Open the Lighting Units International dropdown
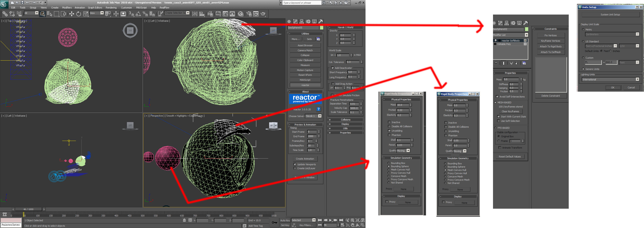 (610, 79)
